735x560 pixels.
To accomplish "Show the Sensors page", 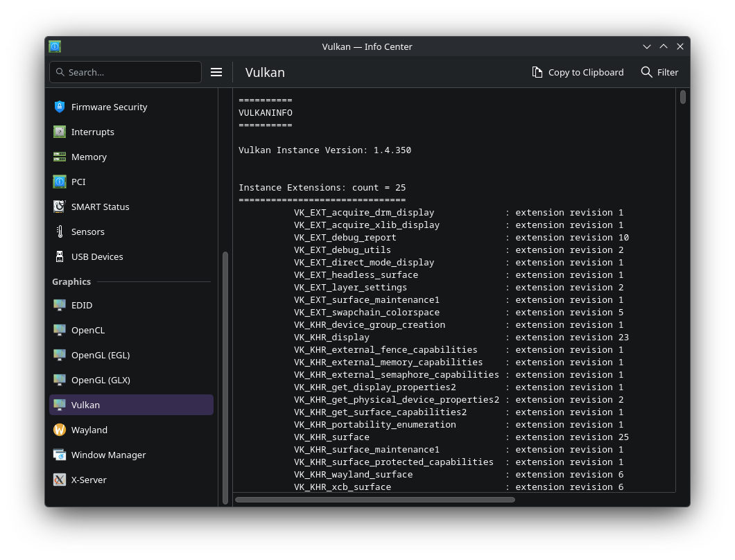I will tap(131, 231).
